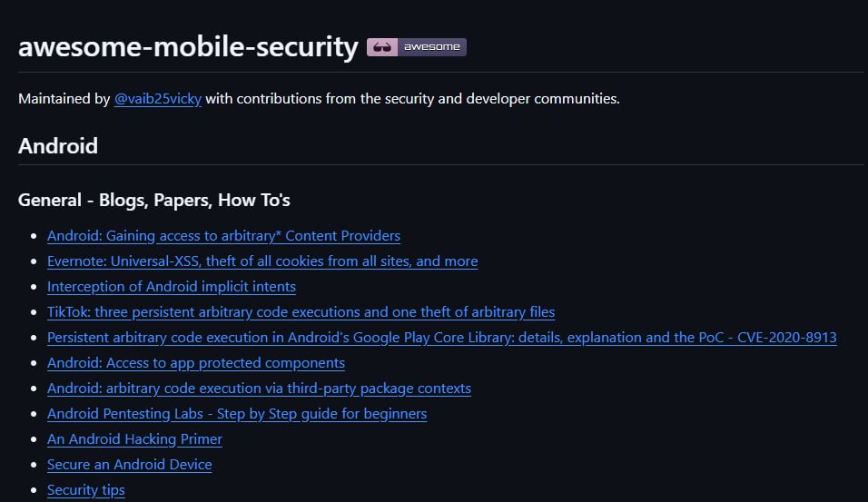This screenshot has width=868, height=502.
Task: Click the bullet beside "Security tips"
Action: point(34,490)
